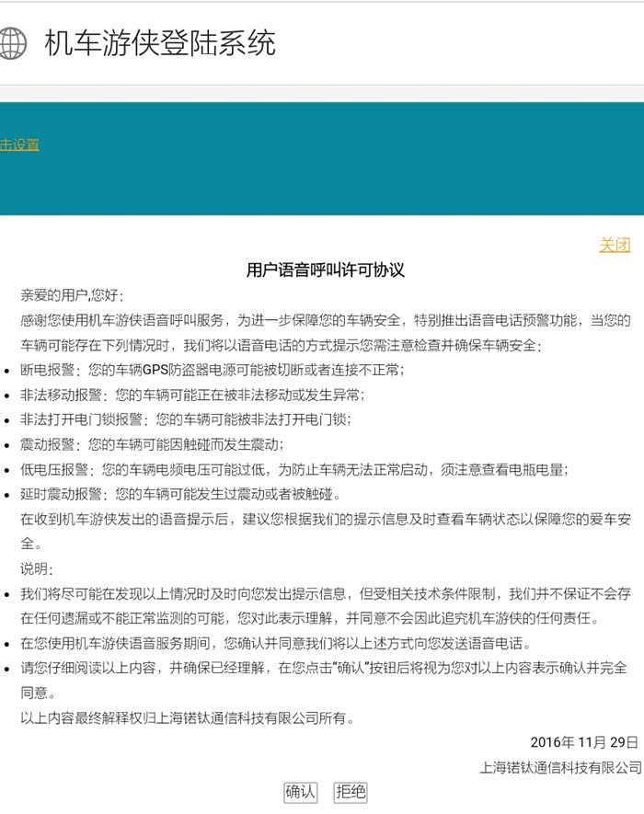Select the 断电报警 bullet item

(x=212, y=371)
